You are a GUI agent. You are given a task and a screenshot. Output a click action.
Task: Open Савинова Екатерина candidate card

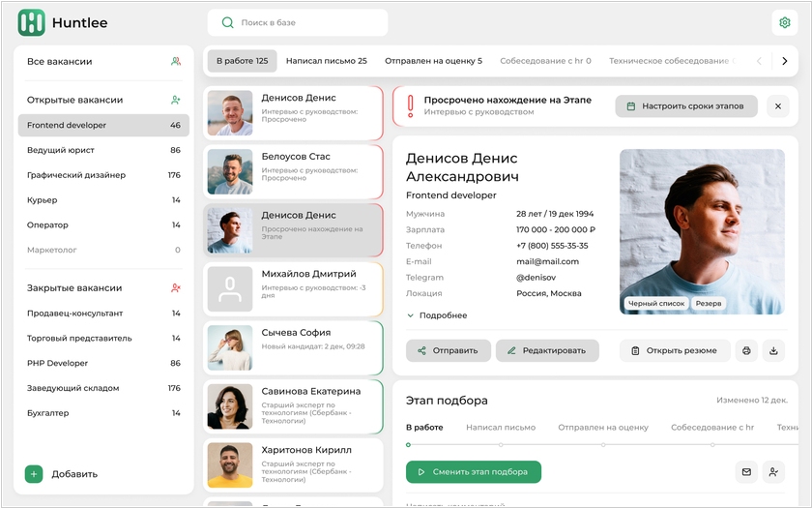point(293,406)
